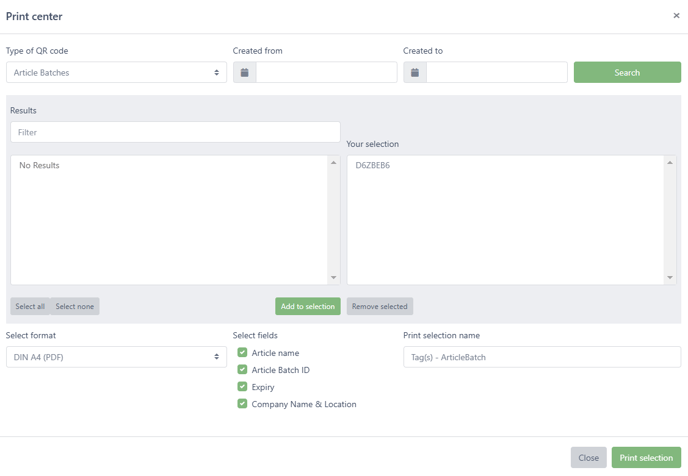
Task: Uncheck the Article name field checkbox
Action: (242, 352)
